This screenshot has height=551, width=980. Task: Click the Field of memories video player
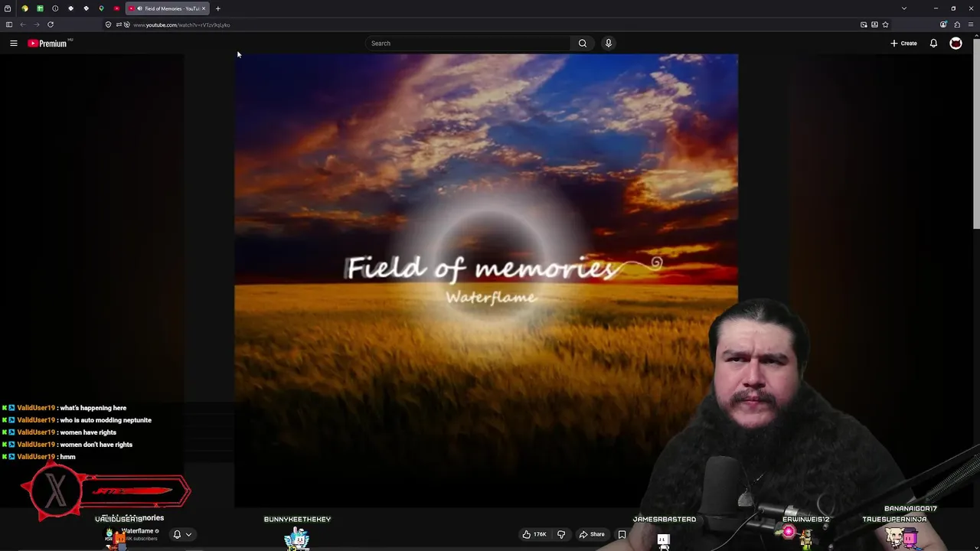pyautogui.click(x=486, y=280)
